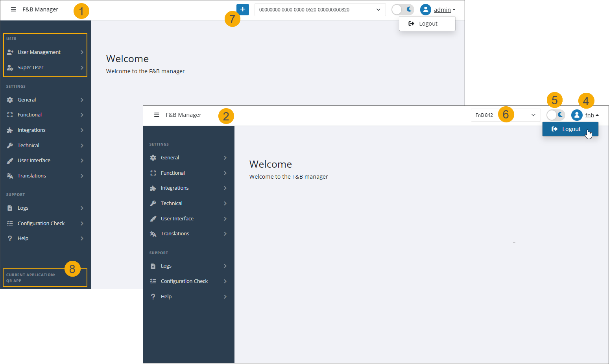
Task: Open the hamburger navigation menu
Action: (14, 9)
